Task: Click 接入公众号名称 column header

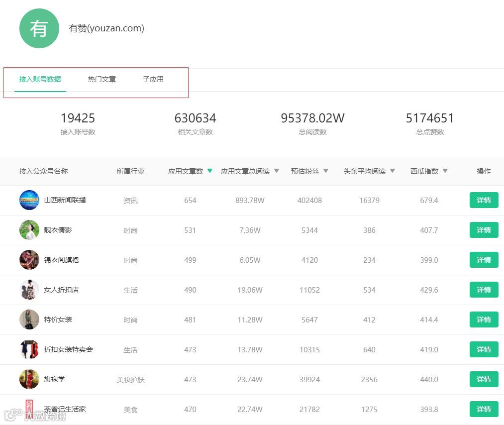Action: click(43, 171)
